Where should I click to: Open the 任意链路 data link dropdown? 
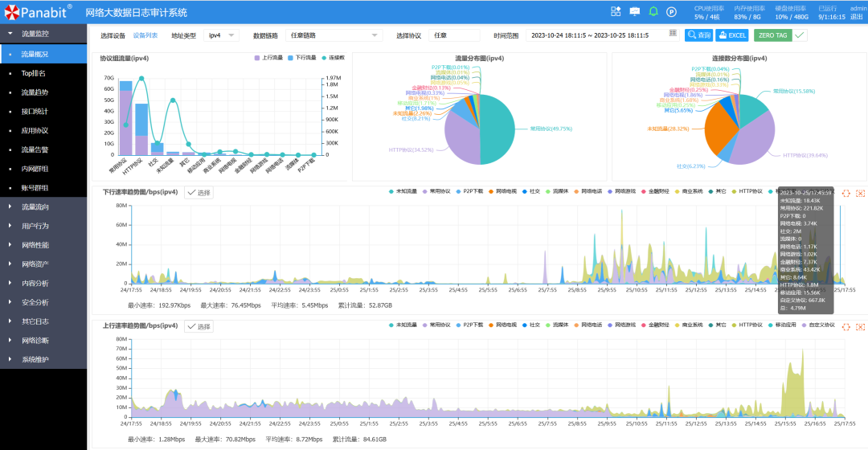click(334, 35)
